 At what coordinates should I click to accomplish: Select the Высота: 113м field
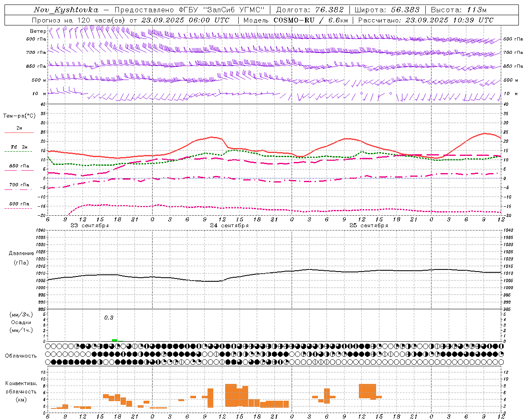(459, 10)
